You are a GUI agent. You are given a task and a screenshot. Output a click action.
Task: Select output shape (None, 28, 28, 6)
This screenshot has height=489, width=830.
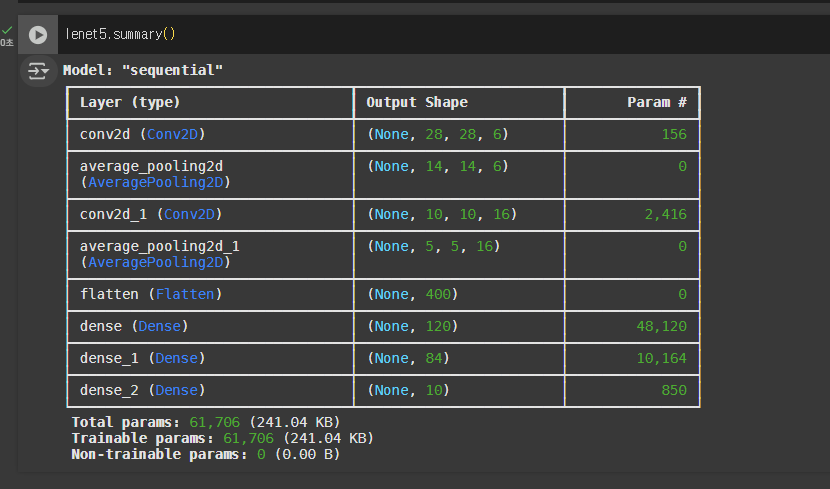tap(438, 134)
